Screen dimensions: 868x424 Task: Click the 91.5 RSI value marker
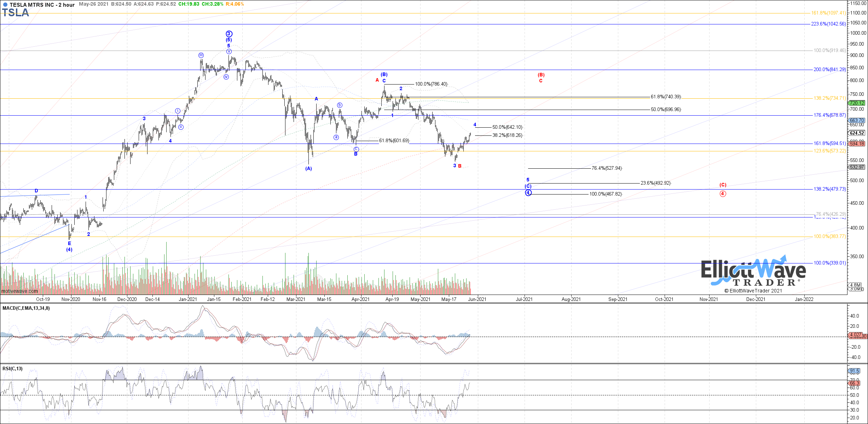click(855, 371)
